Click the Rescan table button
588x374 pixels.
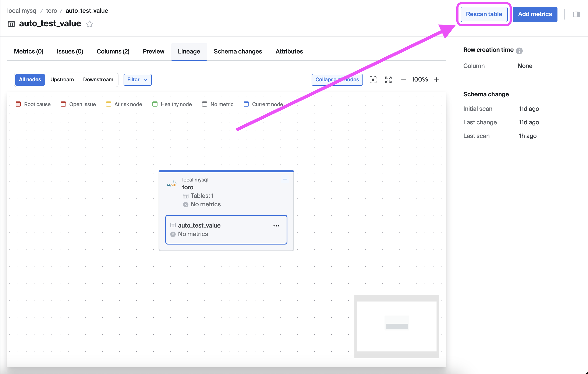(x=484, y=14)
